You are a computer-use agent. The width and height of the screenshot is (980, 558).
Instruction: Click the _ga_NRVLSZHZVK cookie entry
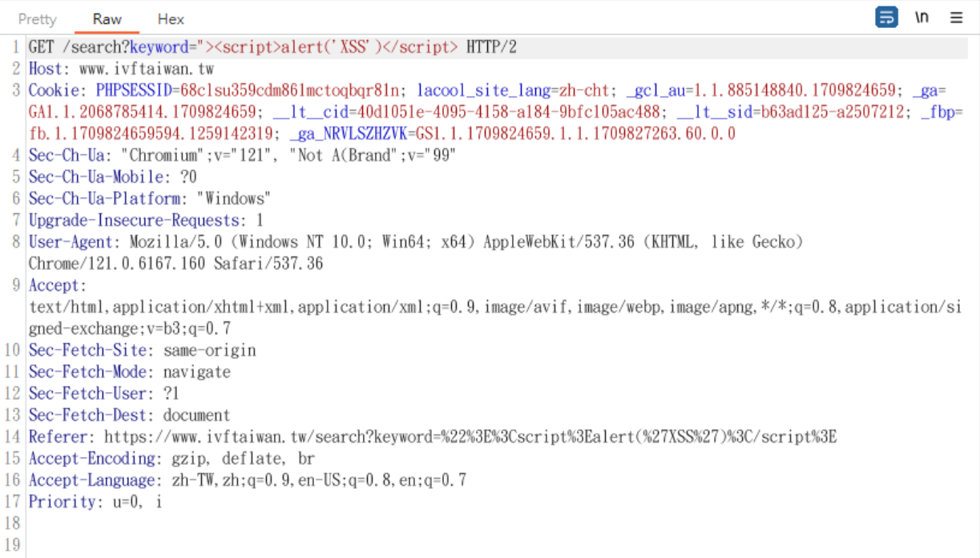[x=513, y=134]
